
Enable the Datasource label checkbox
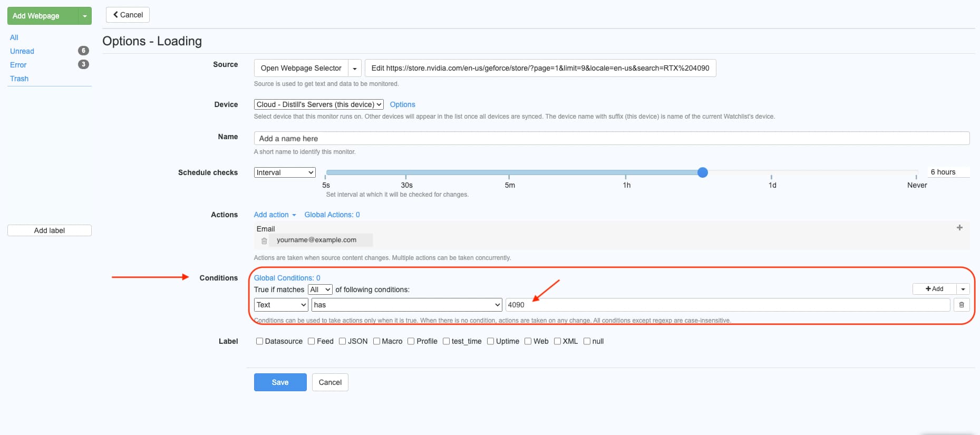pos(259,341)
